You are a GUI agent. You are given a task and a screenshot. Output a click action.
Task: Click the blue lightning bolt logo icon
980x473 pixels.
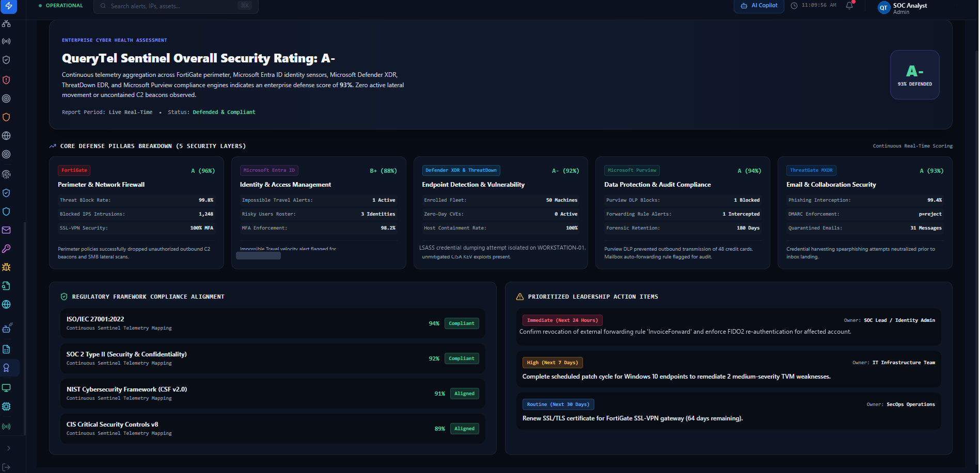[8, 6]
